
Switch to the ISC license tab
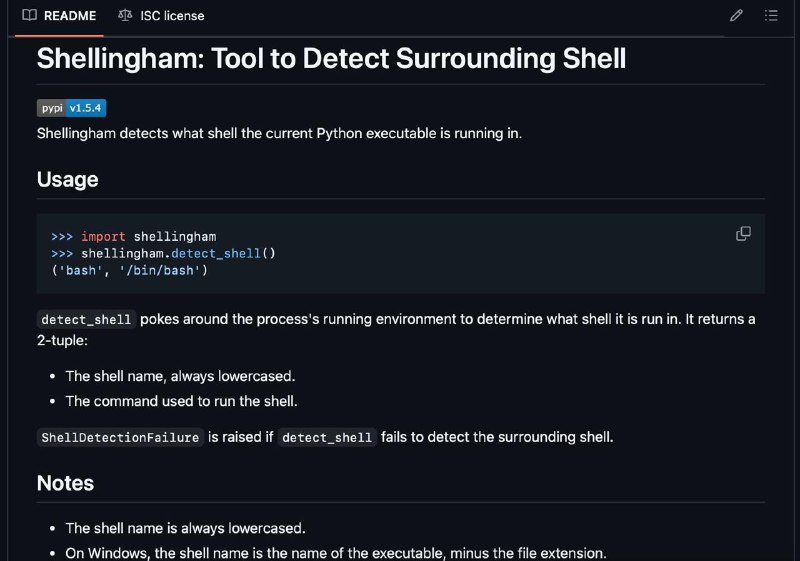[x=161, y=16]
